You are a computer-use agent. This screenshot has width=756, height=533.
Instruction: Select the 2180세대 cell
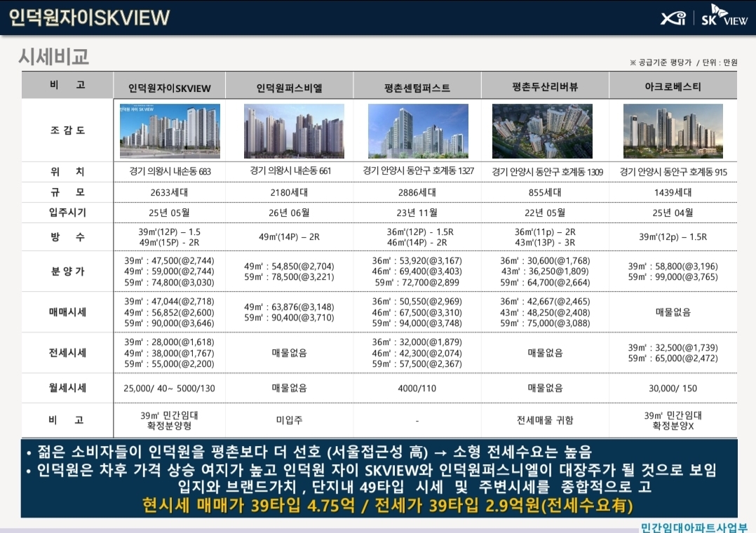click(289, 192)
